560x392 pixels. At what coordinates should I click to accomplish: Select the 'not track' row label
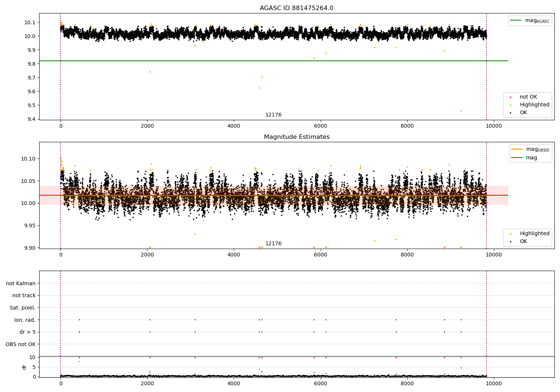coord(24,296)
